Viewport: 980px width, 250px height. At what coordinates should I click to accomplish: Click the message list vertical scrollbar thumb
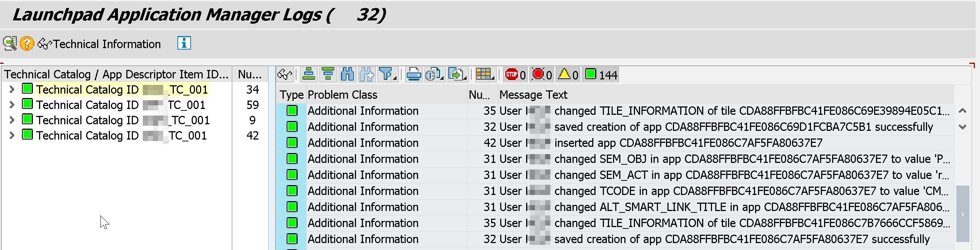tap(962, 214)
